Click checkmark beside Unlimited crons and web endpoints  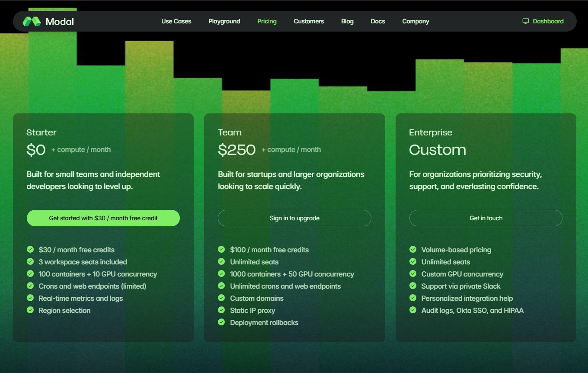point(221,286)
